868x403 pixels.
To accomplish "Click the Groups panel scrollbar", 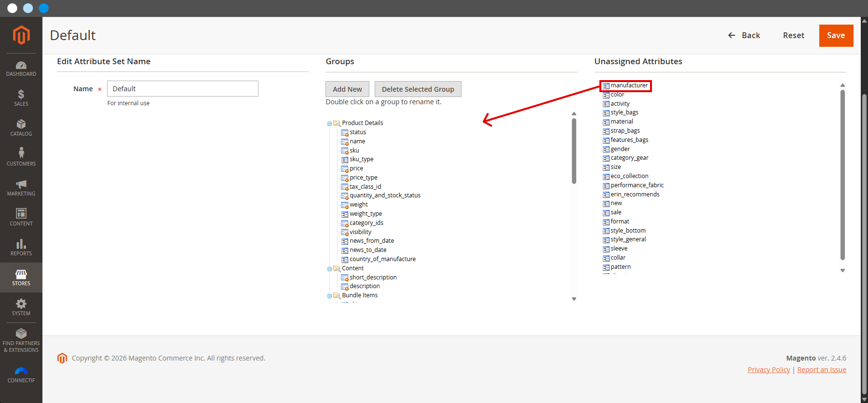I will (574, 151).
